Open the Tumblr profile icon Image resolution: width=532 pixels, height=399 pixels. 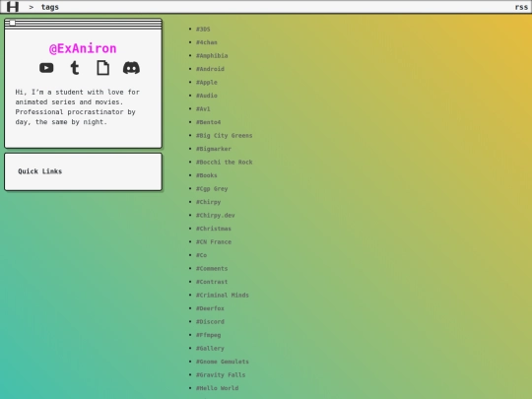point(75,68)
